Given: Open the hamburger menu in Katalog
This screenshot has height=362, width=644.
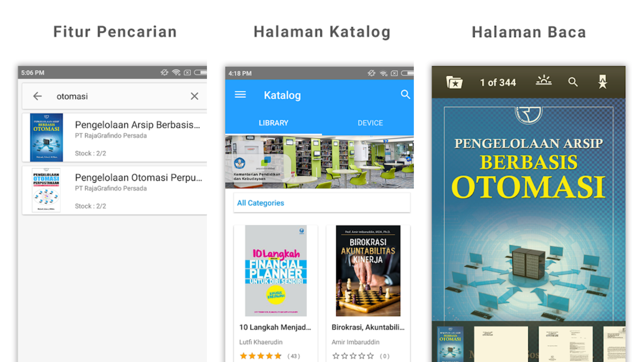Looking at the screenshot, I should (x=240, y=95).
